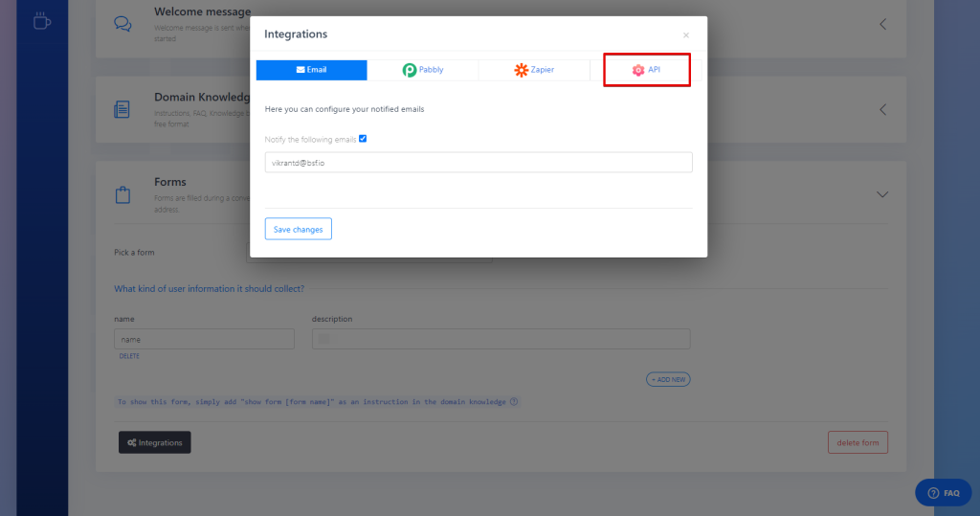Open the FAQ help button
Viewport: 980px width, 516px height.
click(x=943, y=493)
